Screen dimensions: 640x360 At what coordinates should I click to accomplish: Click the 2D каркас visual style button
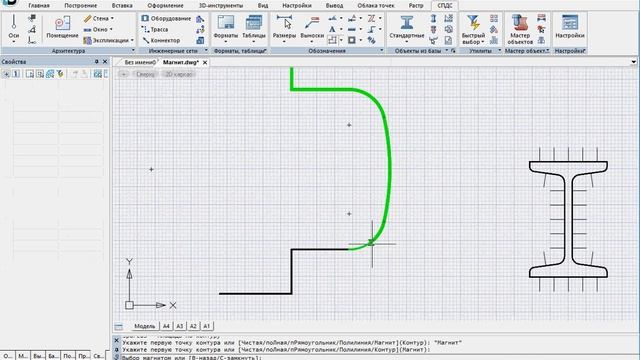[178, 74]
